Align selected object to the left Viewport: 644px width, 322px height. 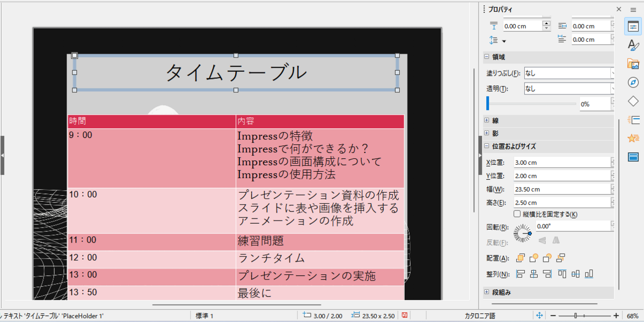tap(520, 274)
